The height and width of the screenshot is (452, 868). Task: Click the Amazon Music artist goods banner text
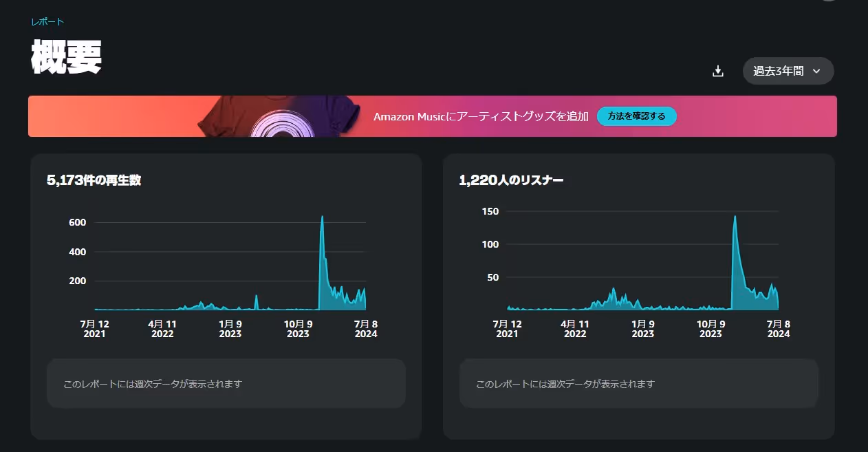point(481,116)
